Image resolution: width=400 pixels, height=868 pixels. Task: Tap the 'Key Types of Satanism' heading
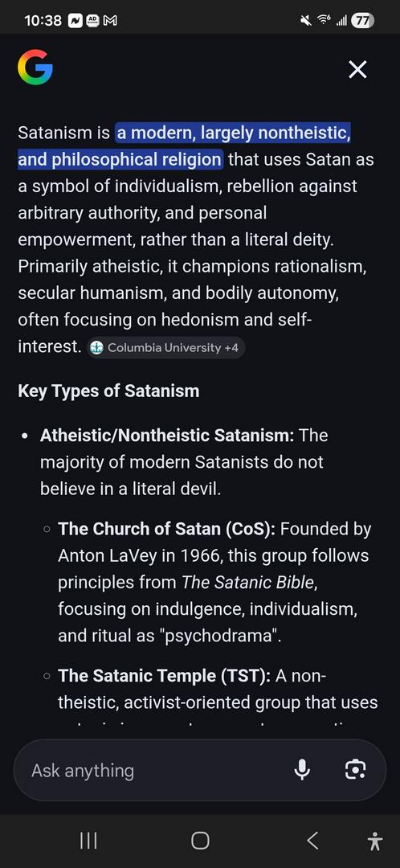click(108, 391)
